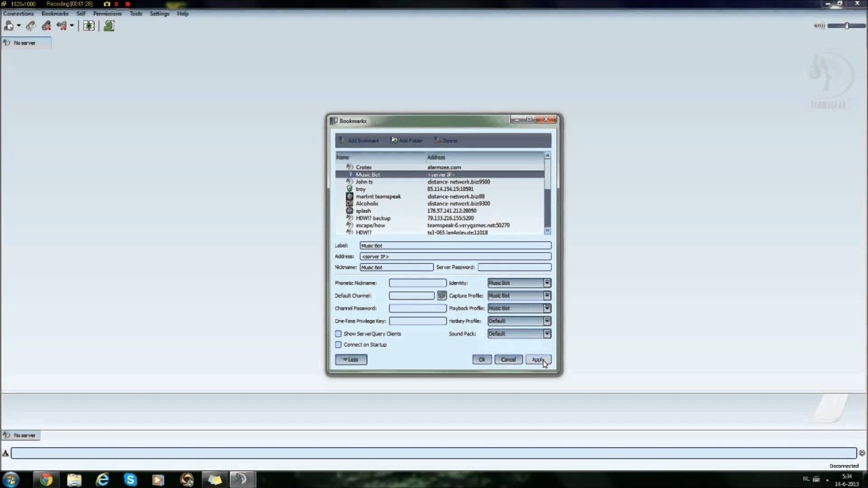Click the Apply button
The image size is (868, 488).
[538, 359]
